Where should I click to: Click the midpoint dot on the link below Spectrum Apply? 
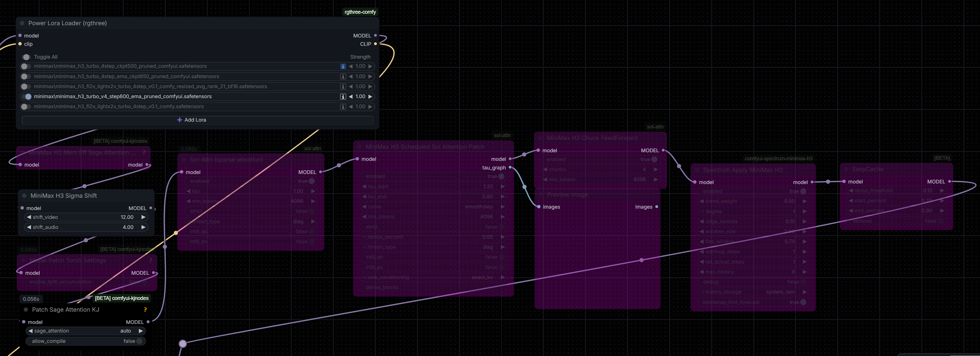(642, 260)
